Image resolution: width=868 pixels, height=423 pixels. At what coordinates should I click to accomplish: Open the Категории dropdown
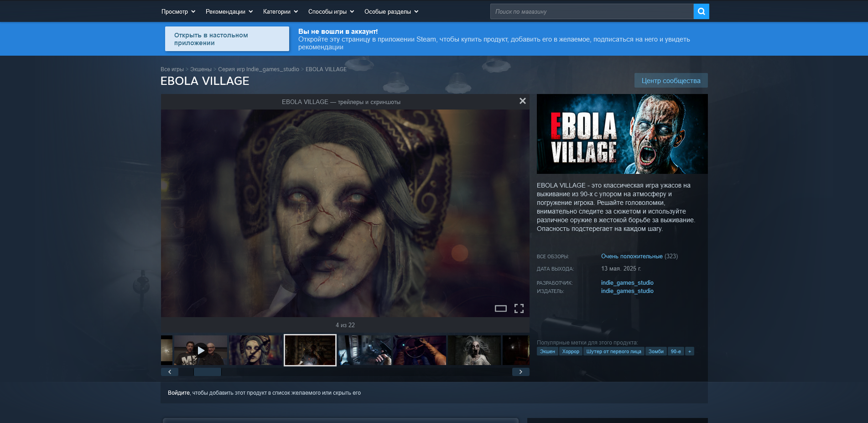[x=281, y=11]
